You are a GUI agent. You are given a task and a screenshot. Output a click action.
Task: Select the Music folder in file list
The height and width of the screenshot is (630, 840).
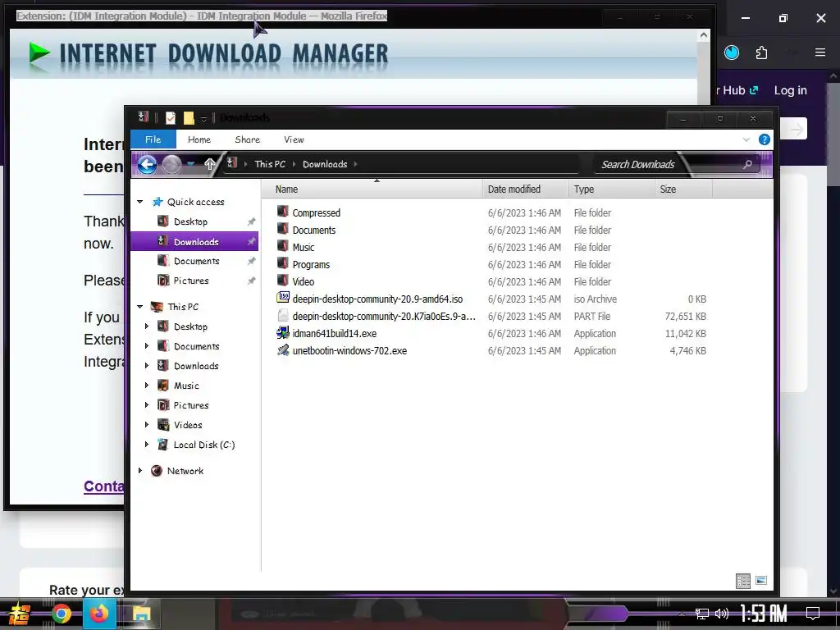pos(295,247)
